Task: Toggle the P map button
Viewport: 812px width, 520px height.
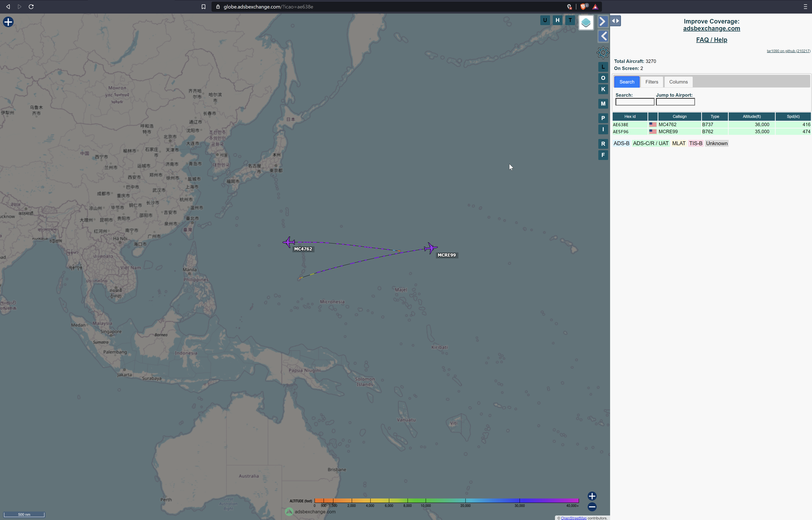Action: tap(603, 118)
